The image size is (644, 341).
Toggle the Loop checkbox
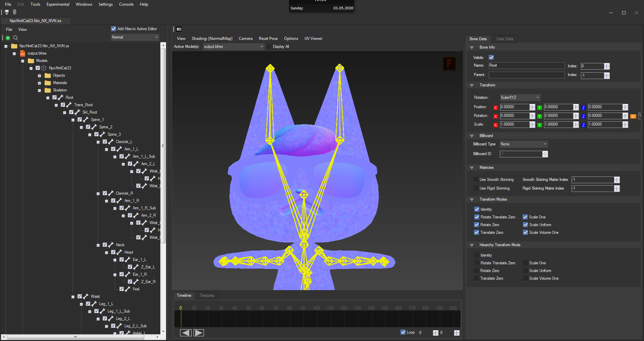(403, 332)
